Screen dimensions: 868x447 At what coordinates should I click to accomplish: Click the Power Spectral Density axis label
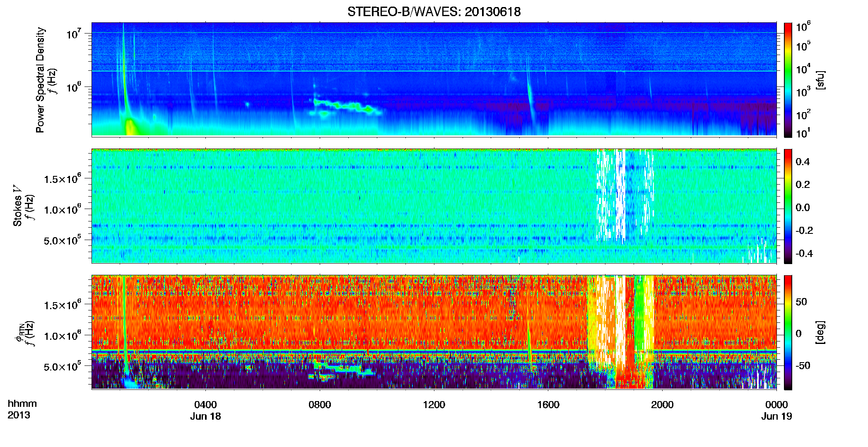[40, 80]
